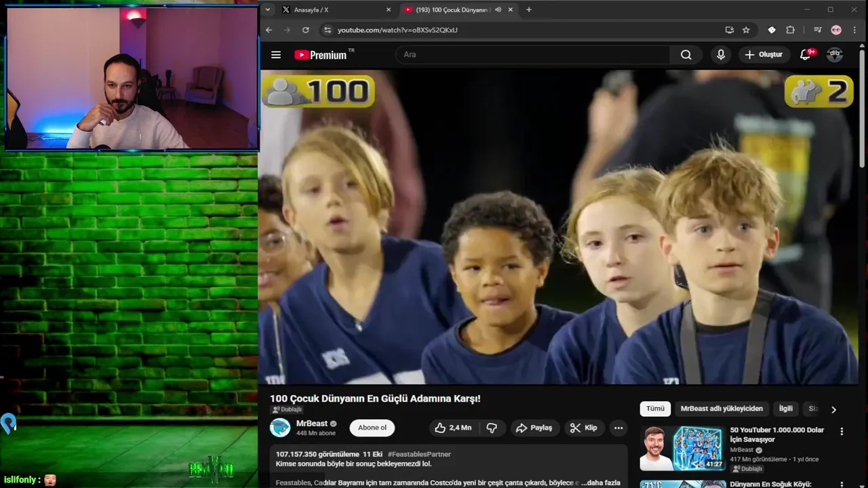Close the 'Anasayfa / X' tab

click(389, 9)
